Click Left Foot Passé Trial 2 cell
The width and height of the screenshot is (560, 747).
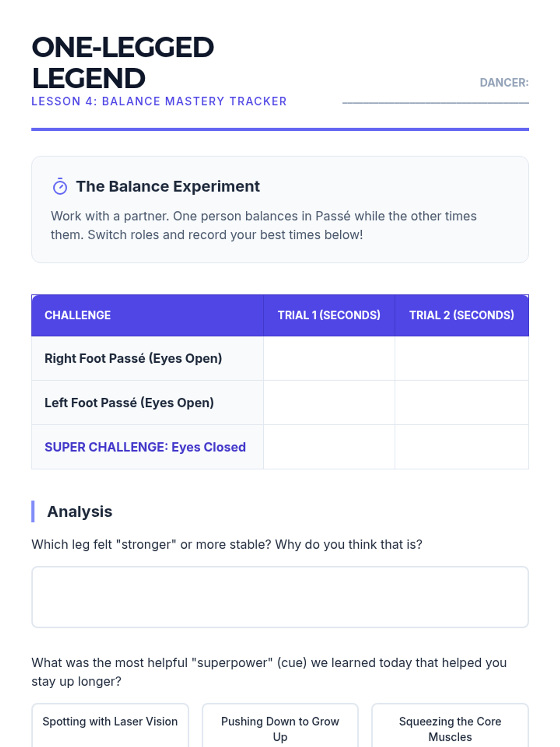[462, 402]
